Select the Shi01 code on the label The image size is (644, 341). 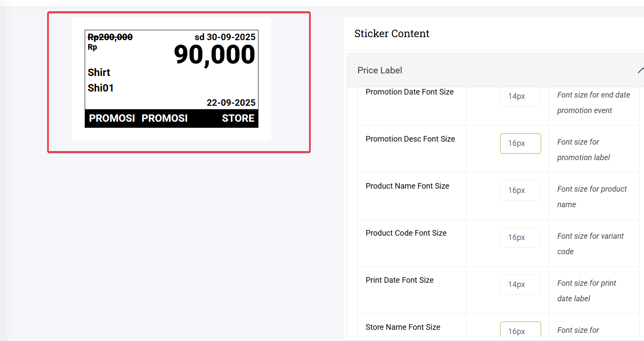coord(101,88)
